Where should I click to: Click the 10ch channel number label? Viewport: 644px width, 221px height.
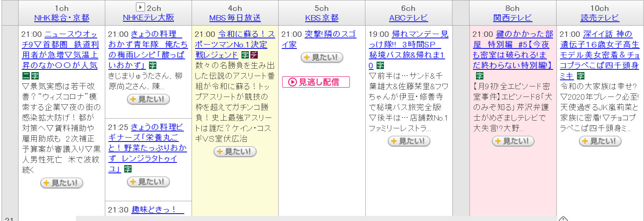coord(599,8)
